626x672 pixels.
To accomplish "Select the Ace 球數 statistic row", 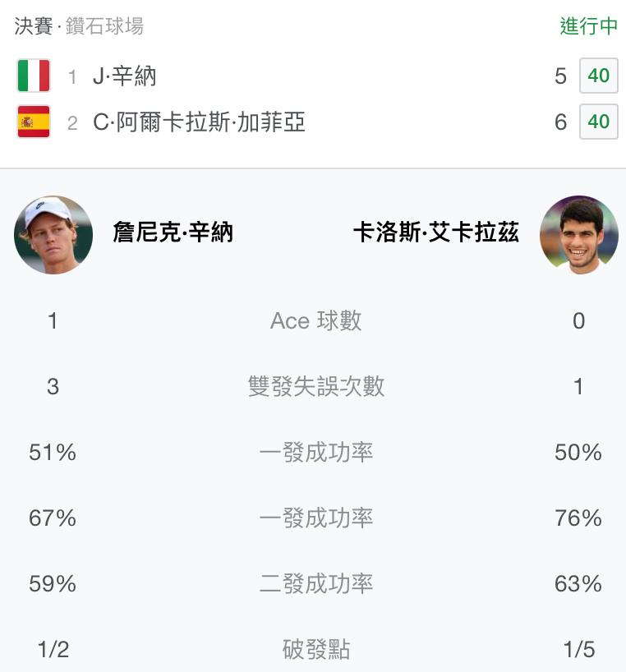I will click(x=313, y=320).
